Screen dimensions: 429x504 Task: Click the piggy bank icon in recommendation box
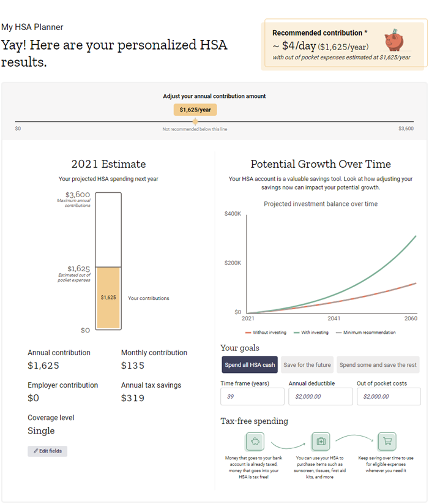(x=394, y=40)
